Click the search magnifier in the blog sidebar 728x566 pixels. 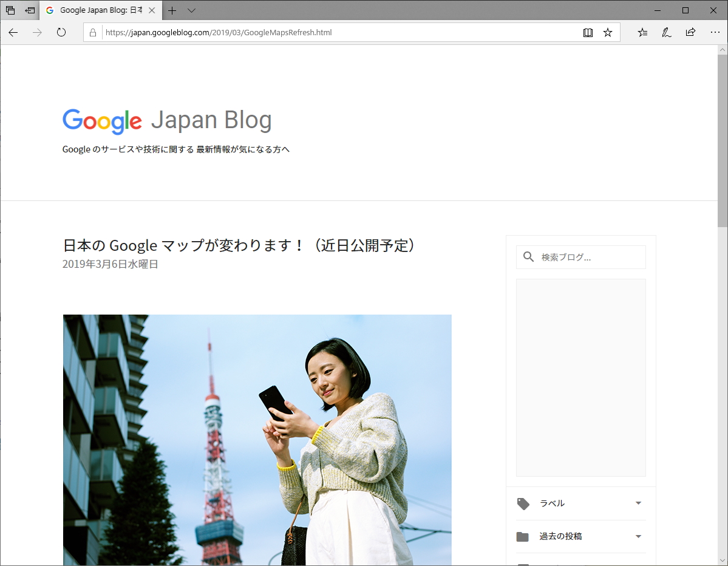pyautogui.click(x=528, y=257)
